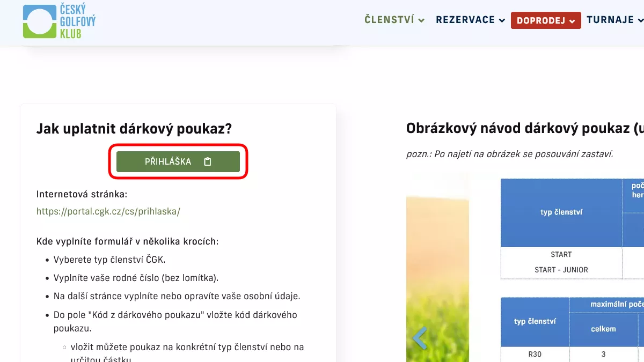Expand the chevron next to Rezervace
The image size is (644, 362).
(502, 21)
